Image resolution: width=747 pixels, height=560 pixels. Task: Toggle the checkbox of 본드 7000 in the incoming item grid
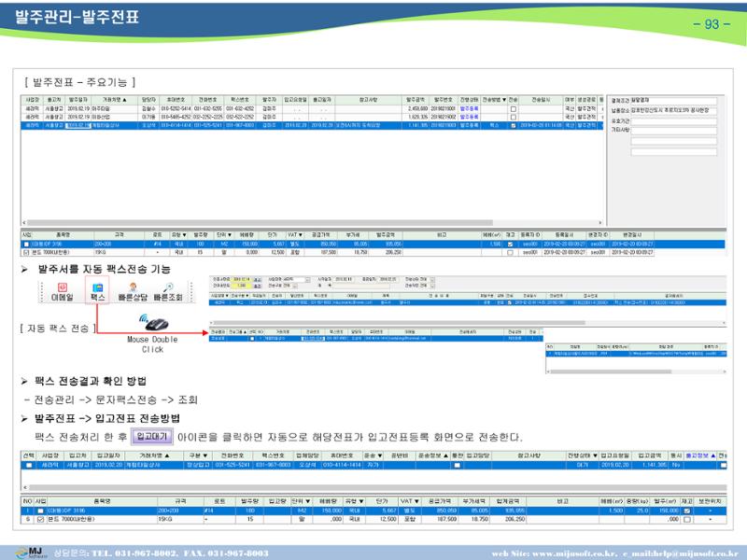coord(40,519)
